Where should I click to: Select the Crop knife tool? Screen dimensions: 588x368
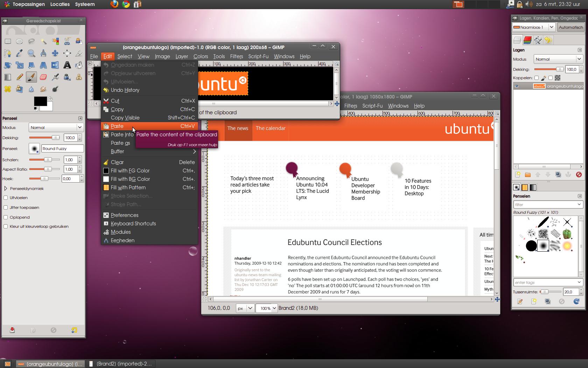coord(79,53)
